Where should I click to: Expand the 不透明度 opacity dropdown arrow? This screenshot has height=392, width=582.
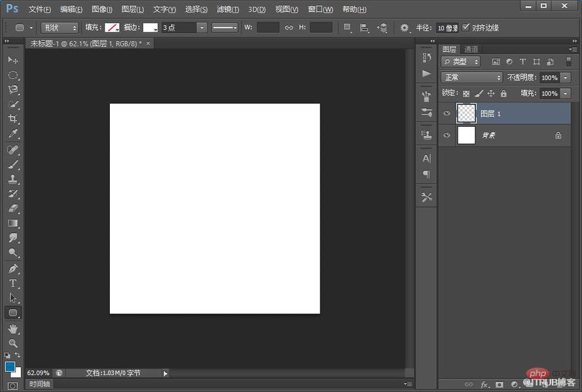click(x=565, y=78)
